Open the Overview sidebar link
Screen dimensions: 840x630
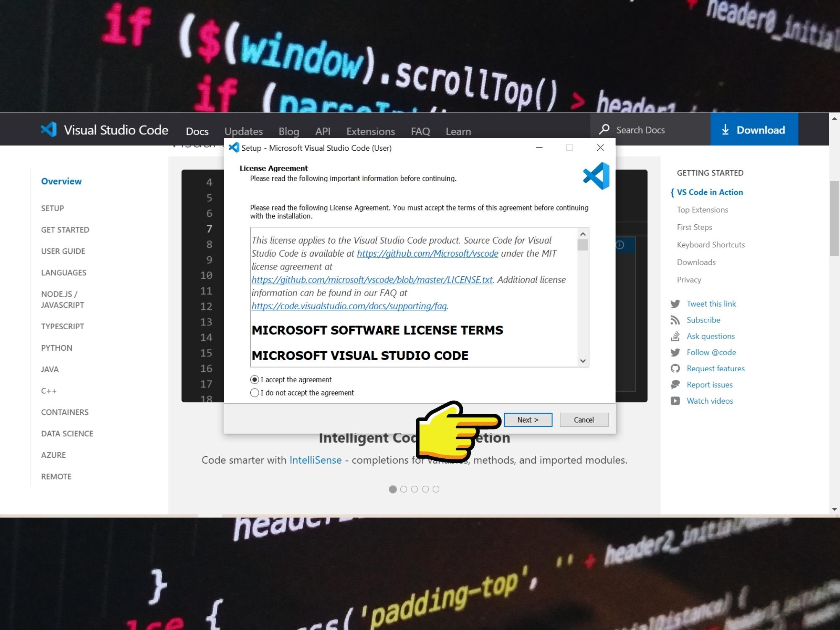tap(61, 181)
